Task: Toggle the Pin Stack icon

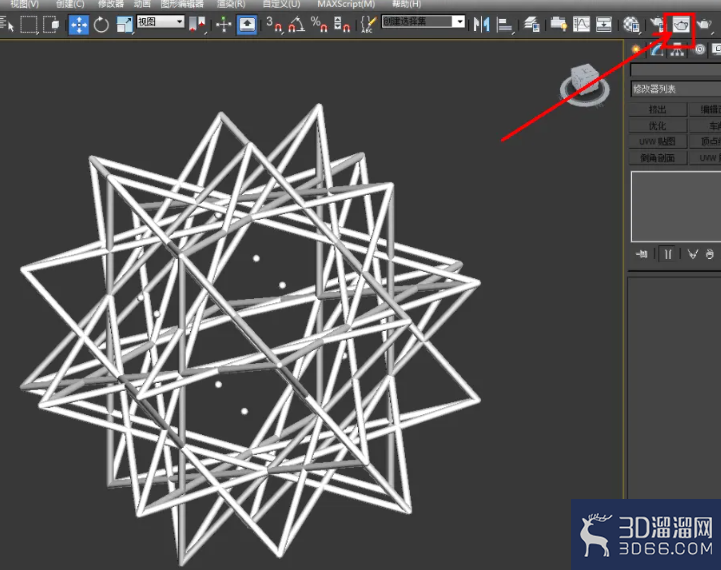Action: [x=642, y=254]
